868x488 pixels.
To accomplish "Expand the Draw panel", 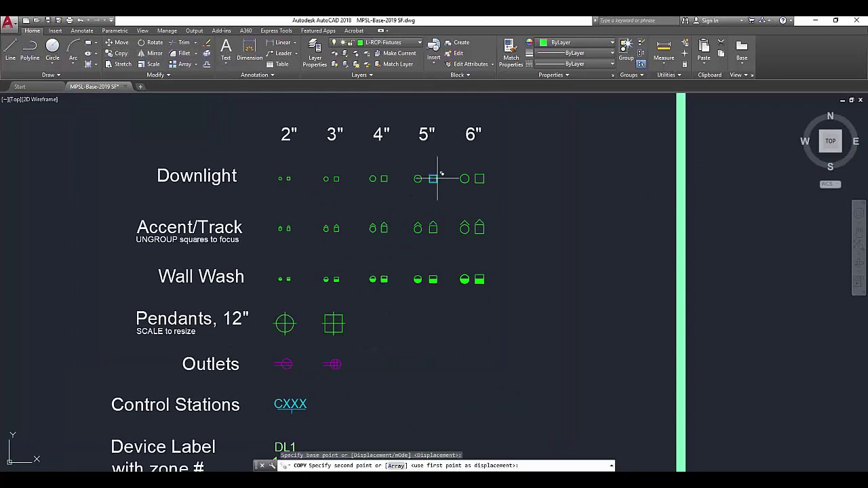I will [x=51, y=75].
